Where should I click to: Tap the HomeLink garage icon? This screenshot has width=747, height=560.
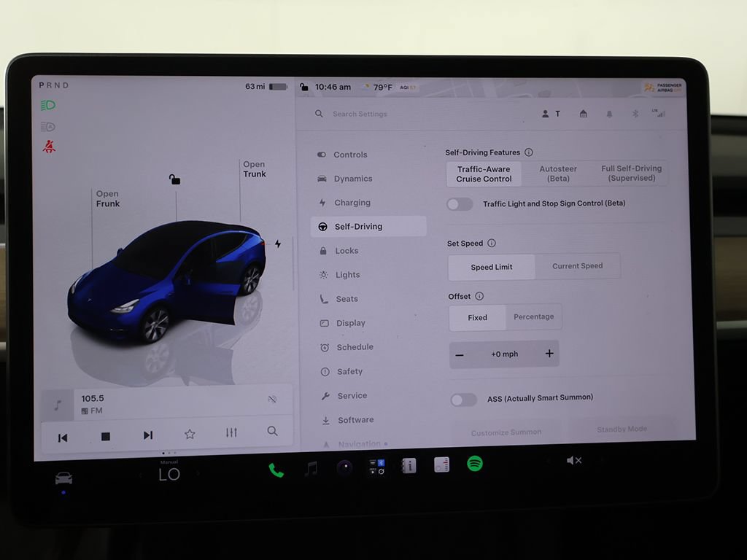(x=583, y=114)
